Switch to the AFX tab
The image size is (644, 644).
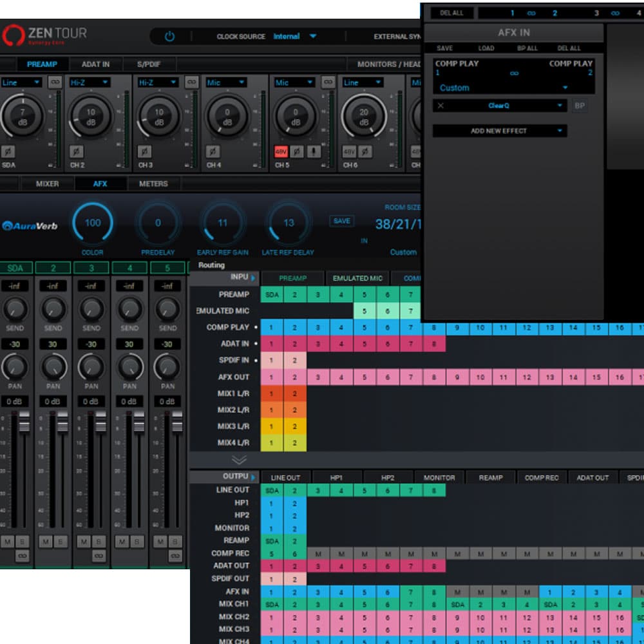point(100,184)
